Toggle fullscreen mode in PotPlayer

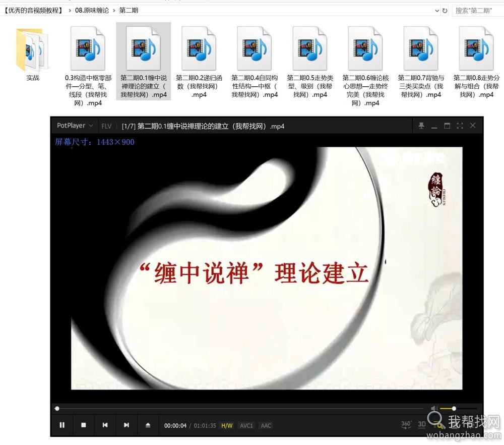[x=460, y=126]
